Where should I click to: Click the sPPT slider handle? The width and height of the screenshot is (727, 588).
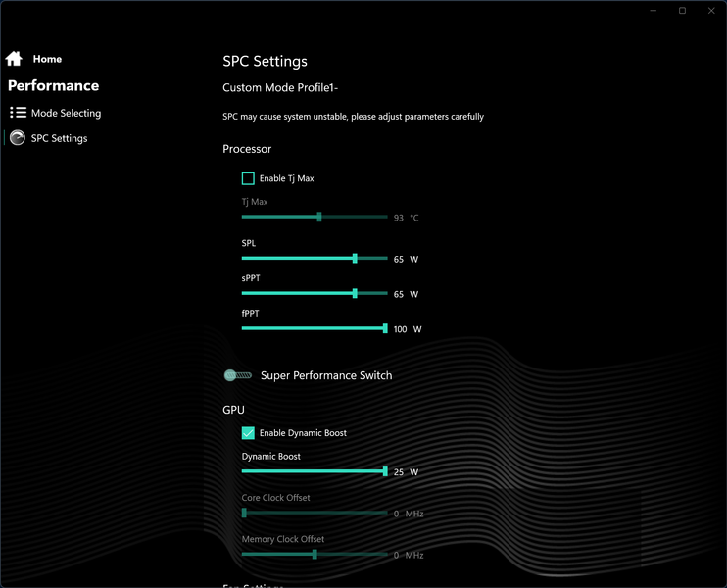tap(355, 293)
